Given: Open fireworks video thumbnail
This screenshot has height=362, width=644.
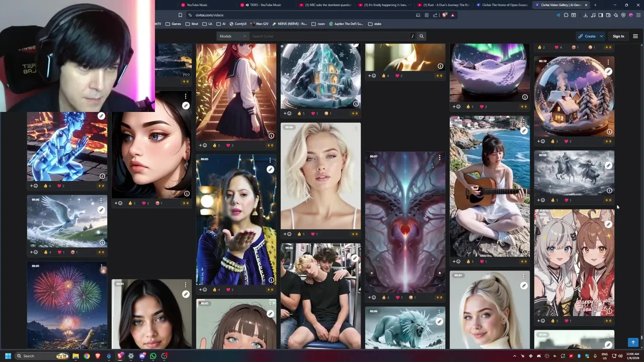Looking at the screenshot, I should point(67,305).
